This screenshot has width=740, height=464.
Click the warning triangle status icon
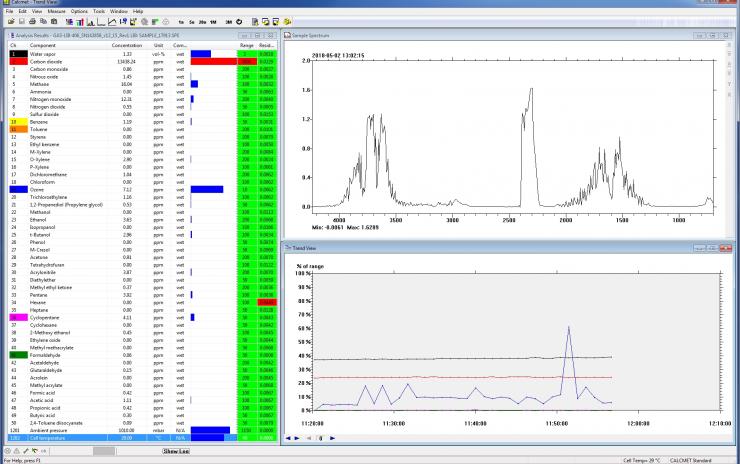17,451
